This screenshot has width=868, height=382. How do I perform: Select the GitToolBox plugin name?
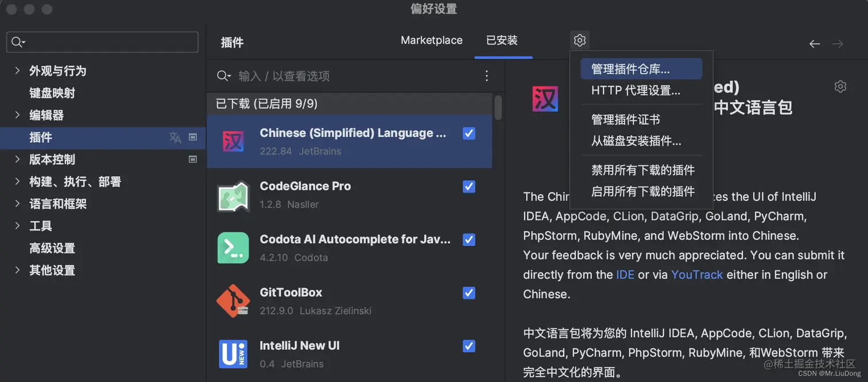coord(291,293)
